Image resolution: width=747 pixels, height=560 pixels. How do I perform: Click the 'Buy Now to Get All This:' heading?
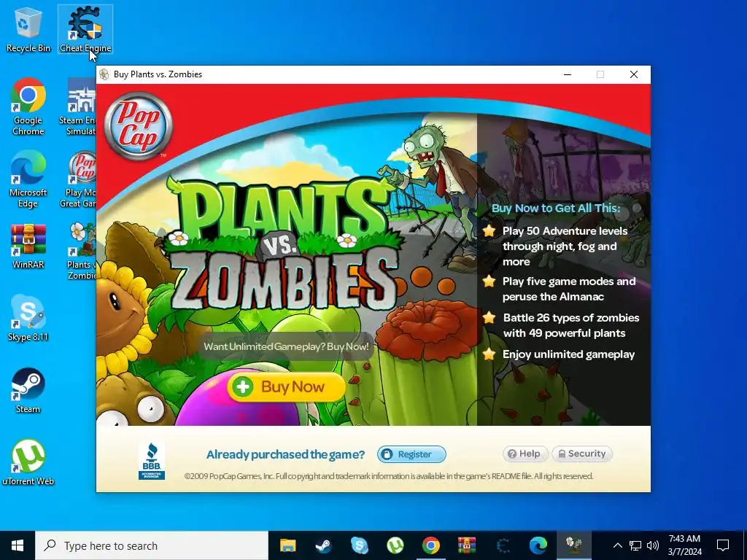(x=556, y=208)
